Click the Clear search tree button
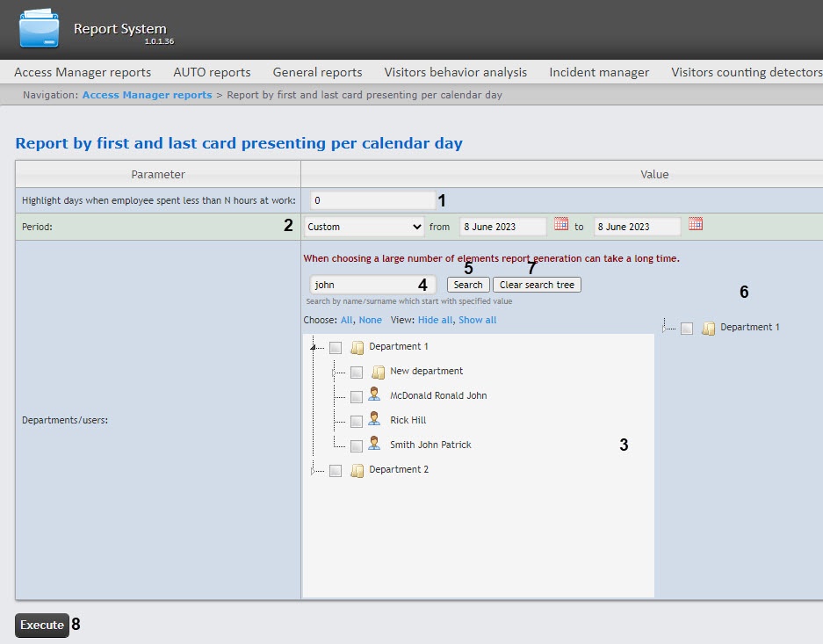The height and width of the screenshot is (644, 823). [x=537, y=285]
